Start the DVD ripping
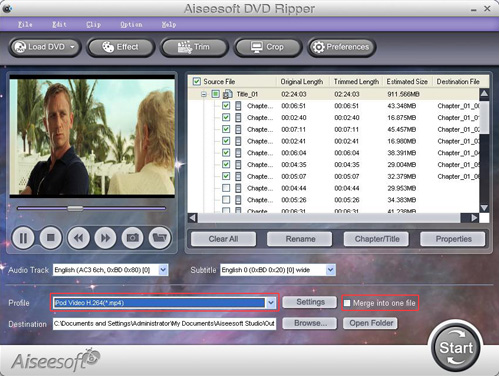This screenshot has width=500, height=376. click(x=456, y=347)
